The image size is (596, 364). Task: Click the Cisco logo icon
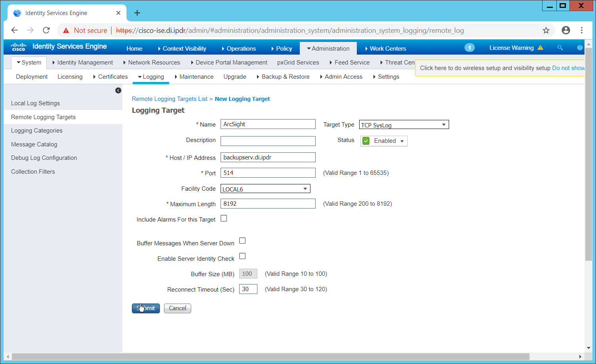pyautogui.click(x=18, y=47)
